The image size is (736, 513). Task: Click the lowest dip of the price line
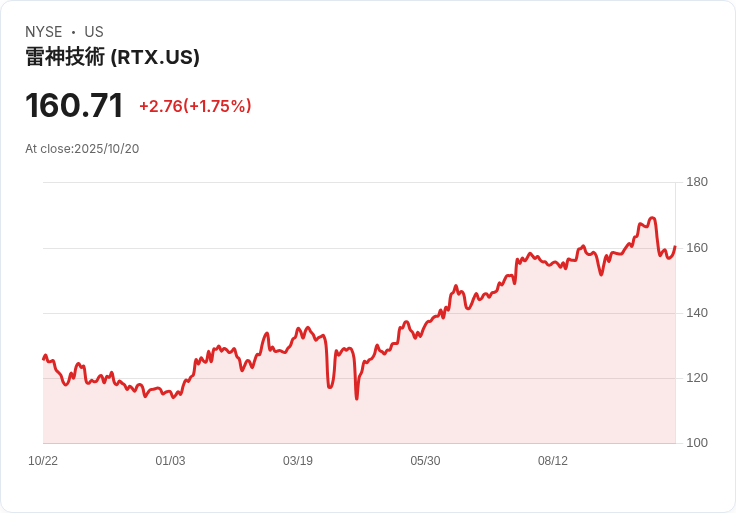(x=356, y=399)
